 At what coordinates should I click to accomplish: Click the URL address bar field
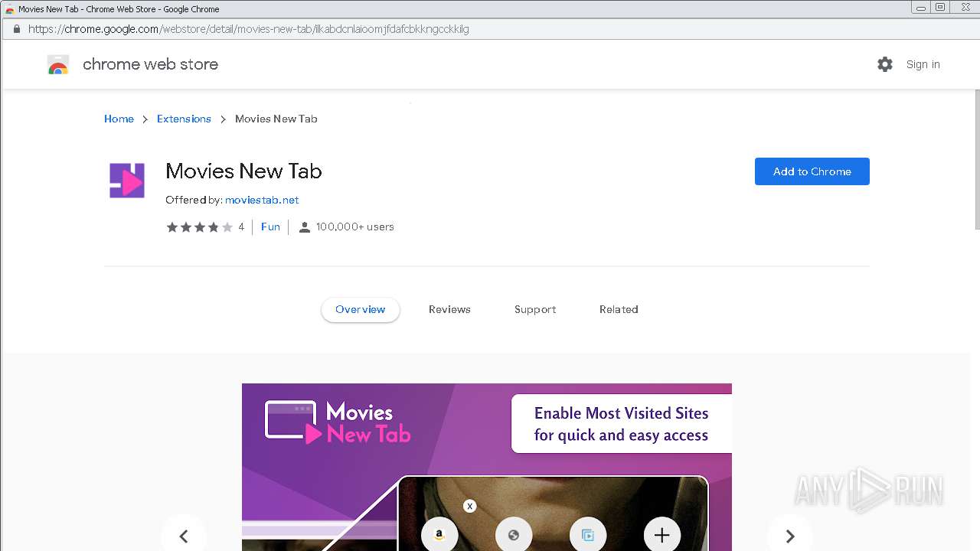pyautogui.click(x=490, y=29)
